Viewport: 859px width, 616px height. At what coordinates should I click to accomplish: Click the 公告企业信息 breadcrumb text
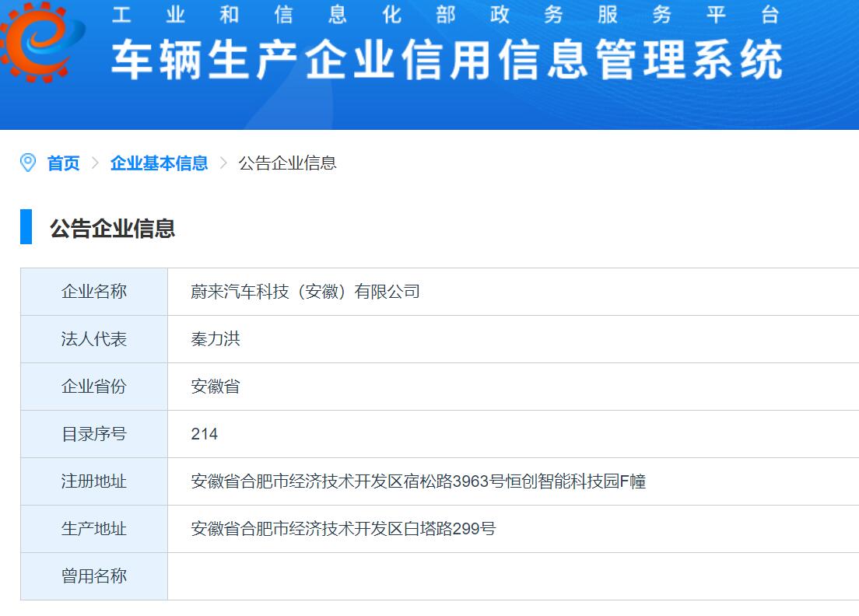[287, 163]
